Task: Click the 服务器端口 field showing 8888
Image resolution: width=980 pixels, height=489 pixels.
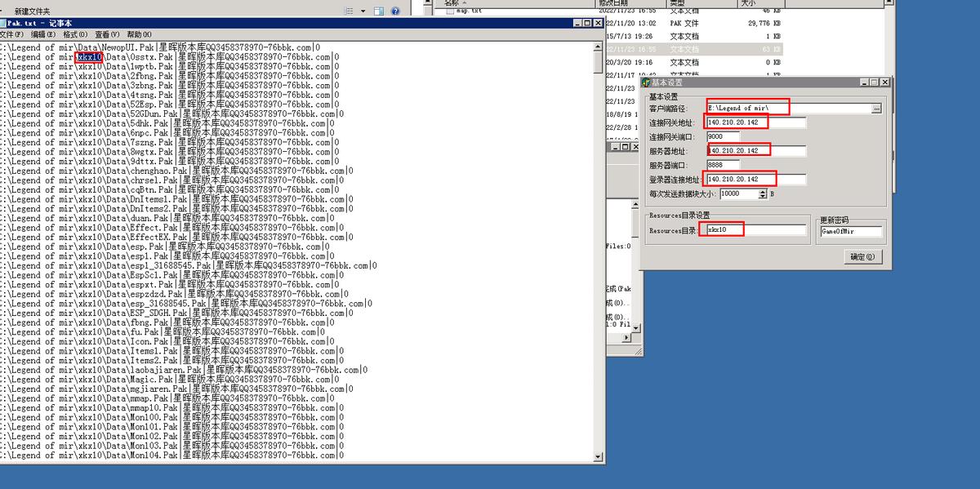Action: coord(724,165)
